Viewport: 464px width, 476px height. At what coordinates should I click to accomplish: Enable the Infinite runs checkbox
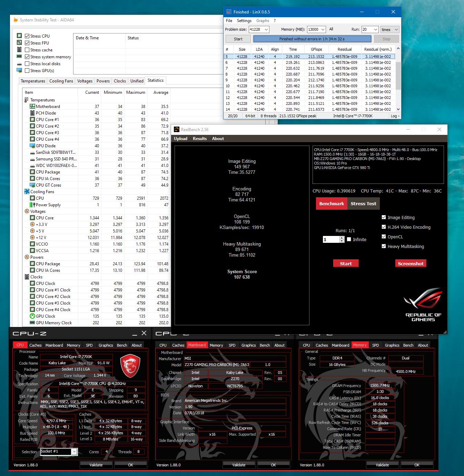click(349, 239)
